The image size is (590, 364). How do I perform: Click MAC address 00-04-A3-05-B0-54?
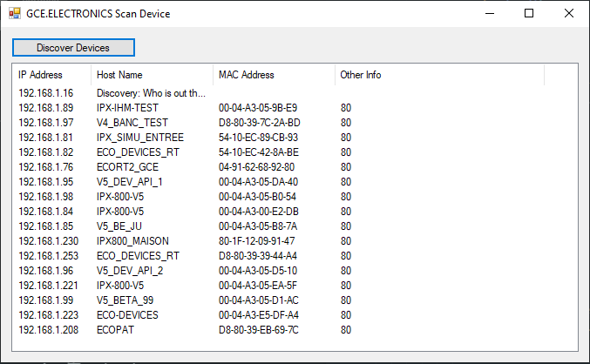258,197
